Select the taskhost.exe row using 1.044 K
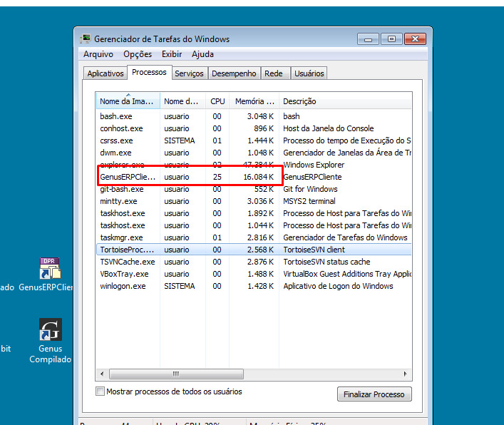 [x=254, y=225]
